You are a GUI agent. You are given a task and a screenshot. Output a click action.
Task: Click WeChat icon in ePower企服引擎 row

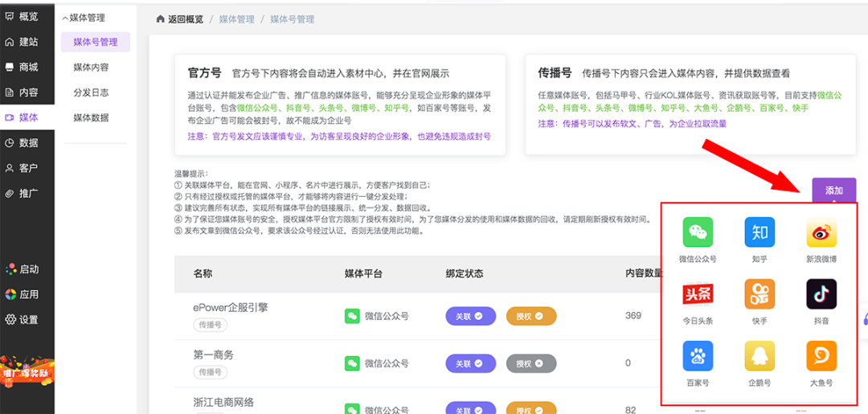352,316
